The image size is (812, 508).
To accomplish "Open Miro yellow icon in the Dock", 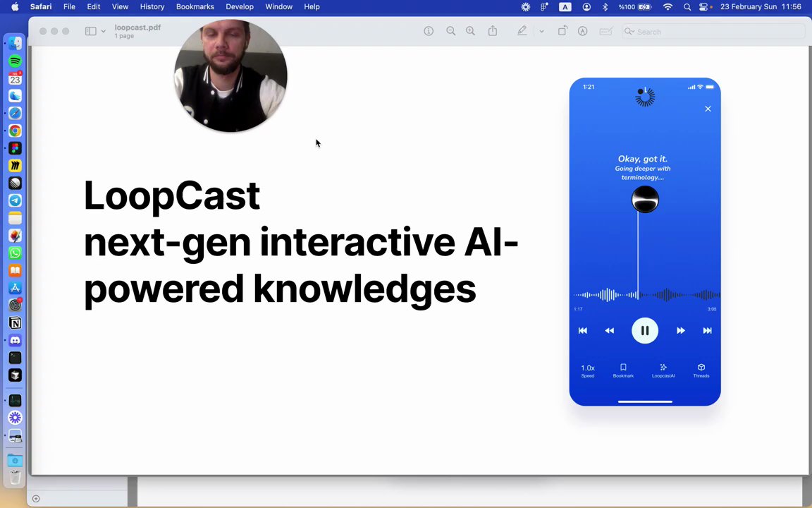I will click(x=15, y=166).
